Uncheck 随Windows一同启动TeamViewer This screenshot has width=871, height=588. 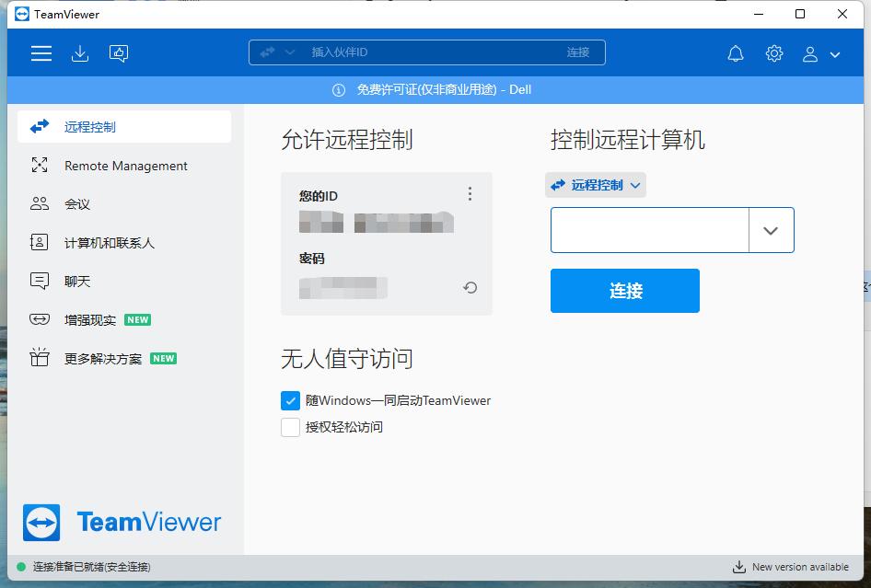pos(289,400)
